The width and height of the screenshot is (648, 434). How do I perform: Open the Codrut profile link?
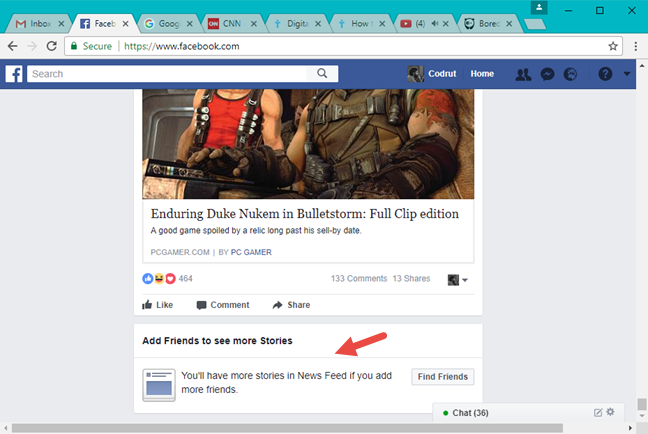click(442, 74)
